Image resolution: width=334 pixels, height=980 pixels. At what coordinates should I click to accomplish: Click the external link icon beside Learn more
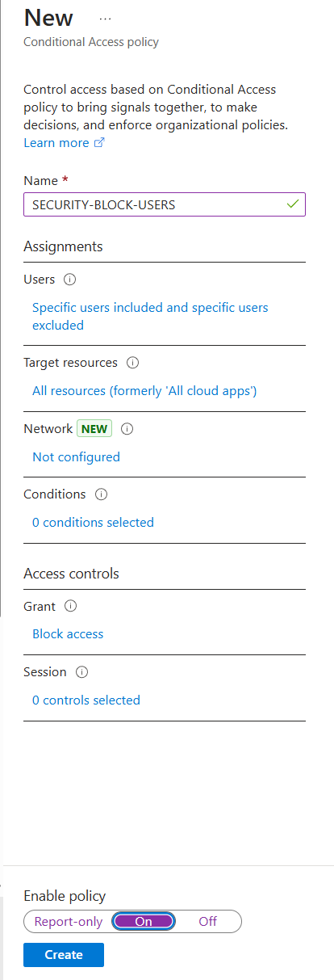99,143
